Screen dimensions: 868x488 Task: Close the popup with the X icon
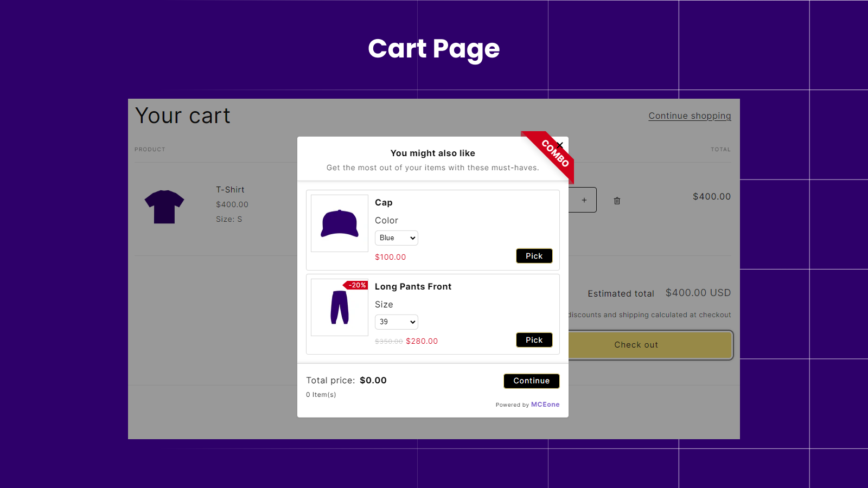[560, 145]
